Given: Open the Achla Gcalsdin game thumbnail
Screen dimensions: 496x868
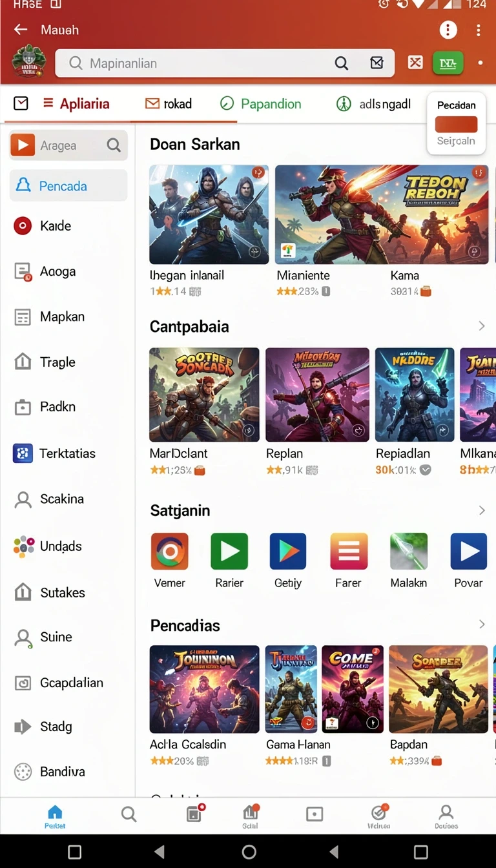Looking at the screenshot, I should pos(204,689).
